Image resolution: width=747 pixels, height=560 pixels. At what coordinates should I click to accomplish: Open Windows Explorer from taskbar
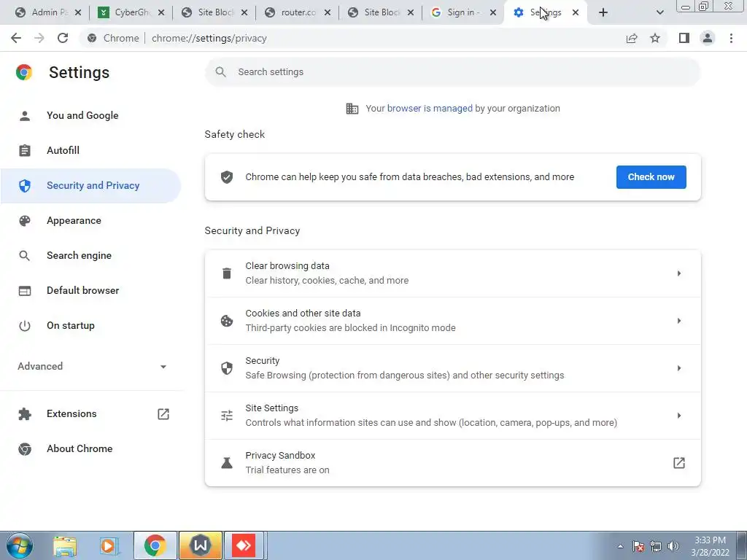coord(65,545)
